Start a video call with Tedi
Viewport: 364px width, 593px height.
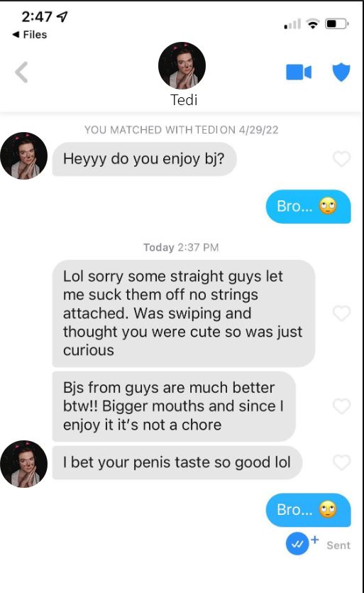click(299, 72)
